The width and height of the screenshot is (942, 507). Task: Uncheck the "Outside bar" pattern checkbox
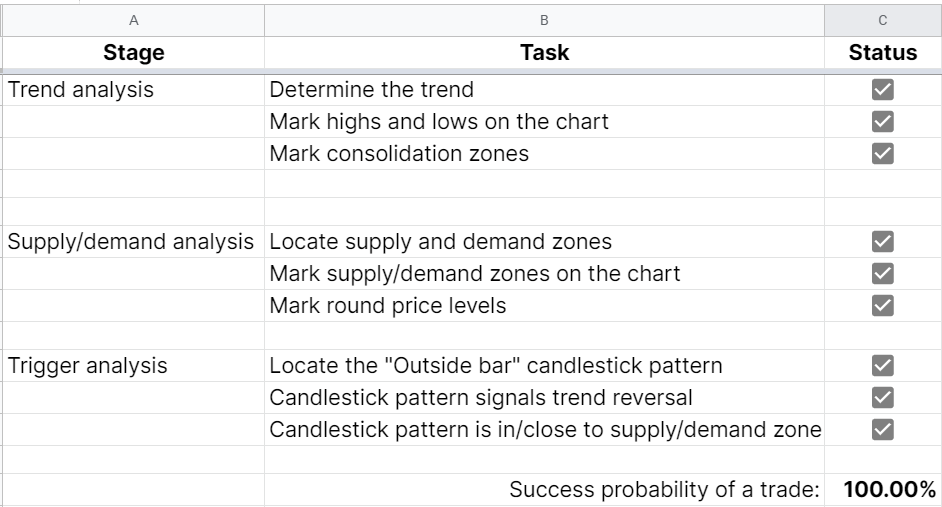click(883, 365)
